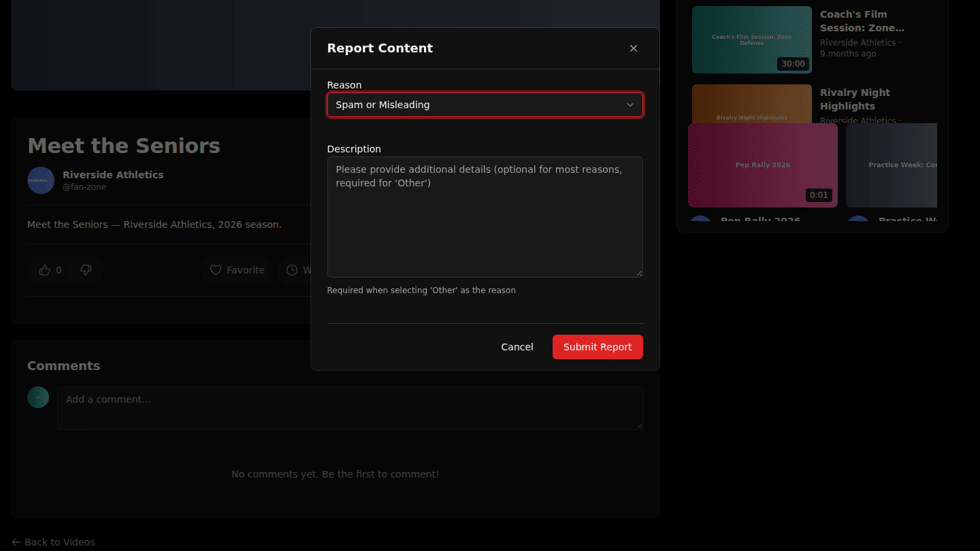Open Coach's Film Session thumbnail

[752, 39]
